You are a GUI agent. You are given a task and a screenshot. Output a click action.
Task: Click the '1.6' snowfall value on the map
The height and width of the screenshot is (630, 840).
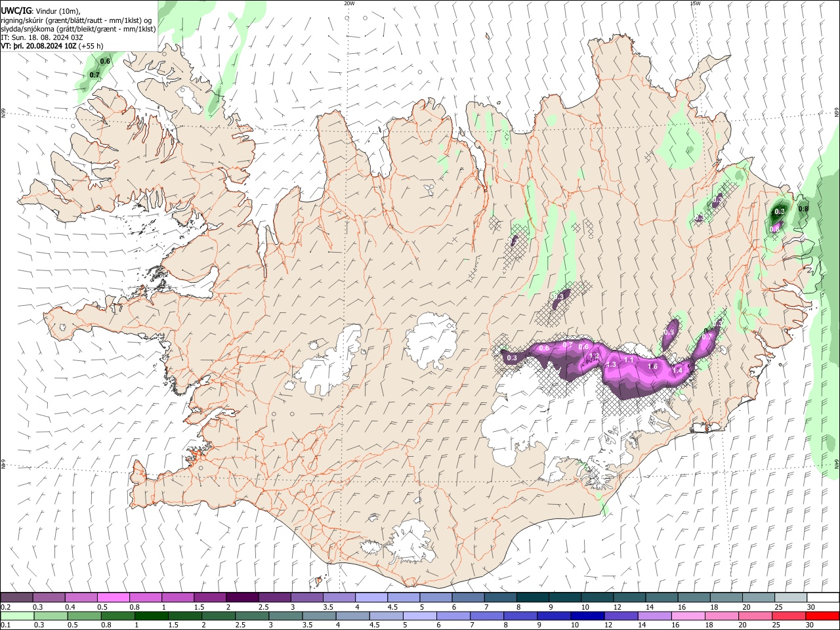tap(652, 366)
